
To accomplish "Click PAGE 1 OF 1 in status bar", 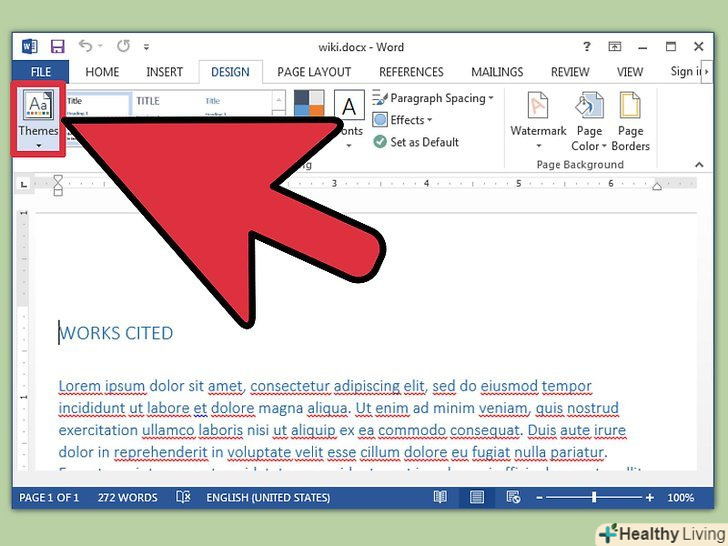I will pyautogui.click(x=49, y=498).
